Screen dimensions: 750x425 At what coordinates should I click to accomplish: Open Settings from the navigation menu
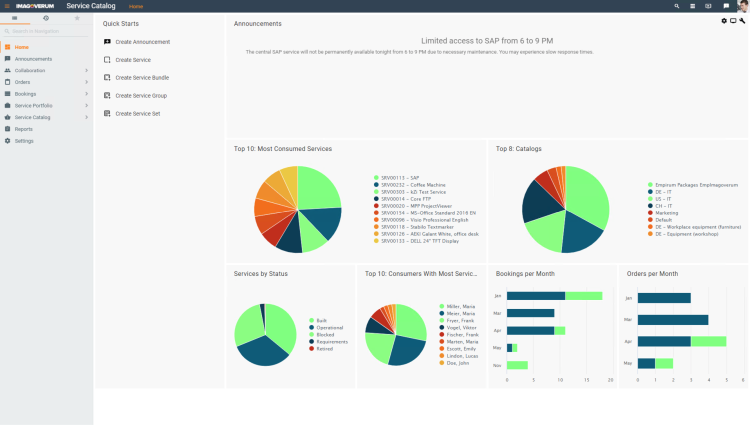point(24,141)
